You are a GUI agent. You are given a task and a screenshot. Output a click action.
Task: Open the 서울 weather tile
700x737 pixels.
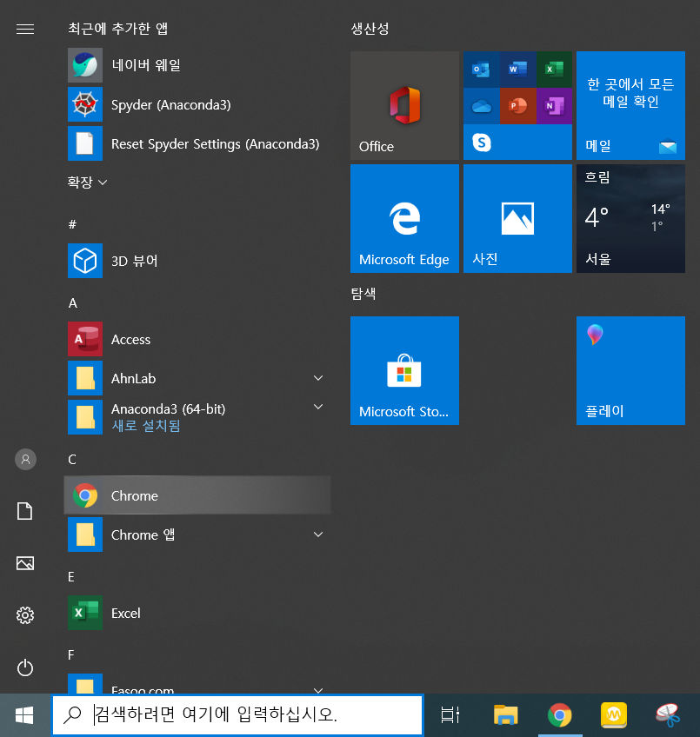pos(630,218)
